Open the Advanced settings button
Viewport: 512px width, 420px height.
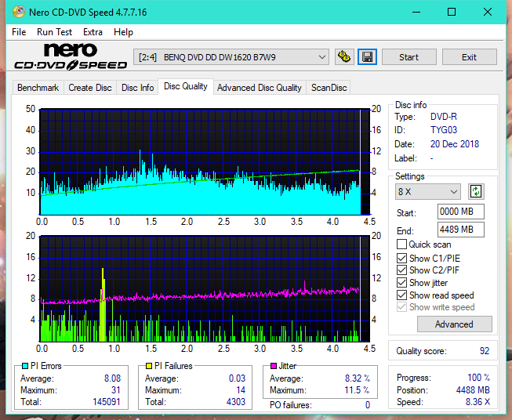[454, 324]
